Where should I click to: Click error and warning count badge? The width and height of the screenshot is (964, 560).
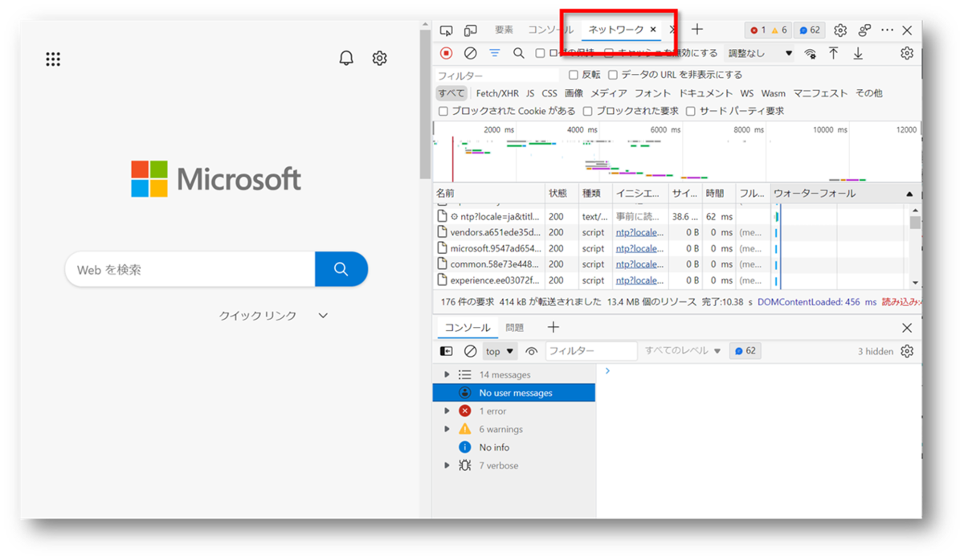coord(769,31)
